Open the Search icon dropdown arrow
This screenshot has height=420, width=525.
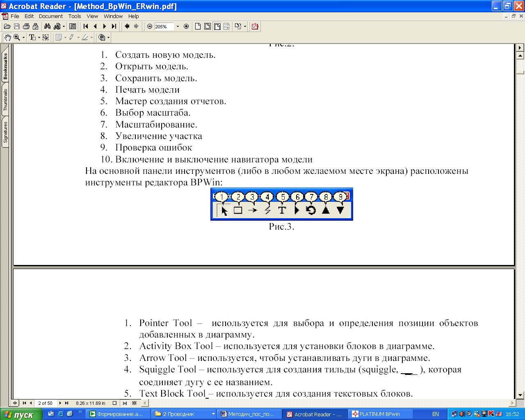click(x=64, y=27)
